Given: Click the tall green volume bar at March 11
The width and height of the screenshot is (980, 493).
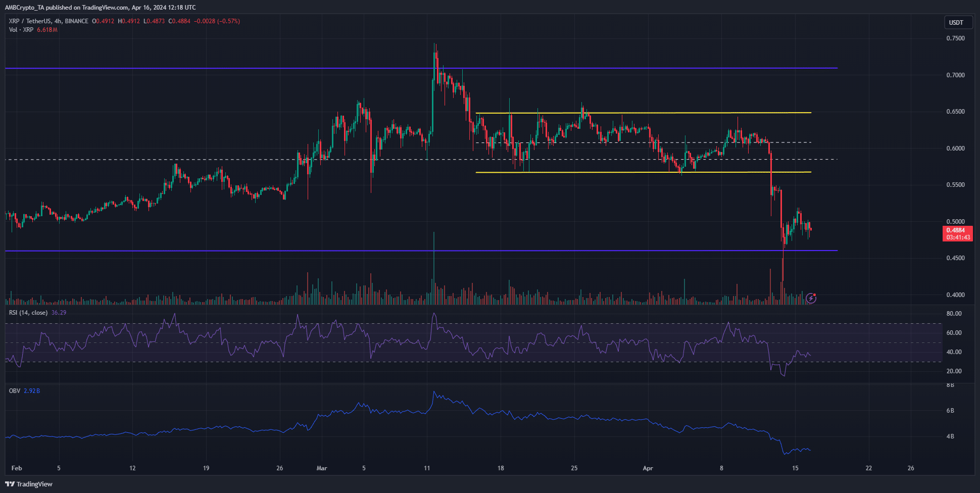Looking at the screenshot, I should [x=434, y=268].
